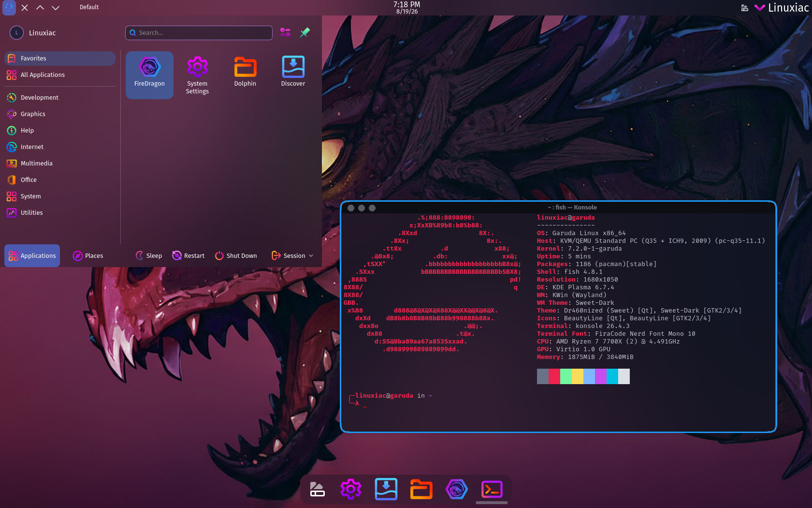The image size is (812, 508).
Task: Click 'Terminal: konsole 26.4.3' line
Action: click(x=583, y=326)
